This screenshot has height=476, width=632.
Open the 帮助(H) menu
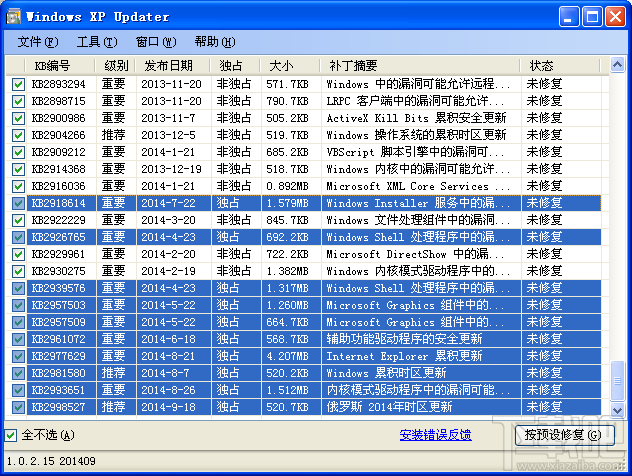215,42
